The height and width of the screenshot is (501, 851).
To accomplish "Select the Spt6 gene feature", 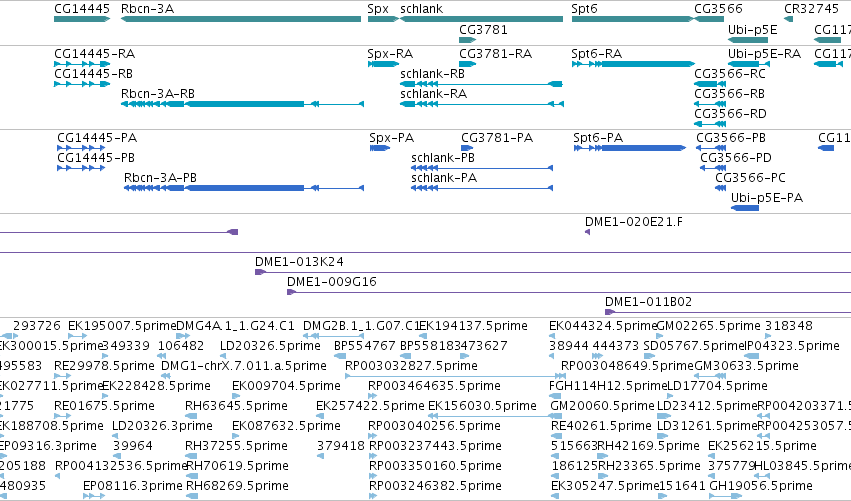I will tap(632, 19).
